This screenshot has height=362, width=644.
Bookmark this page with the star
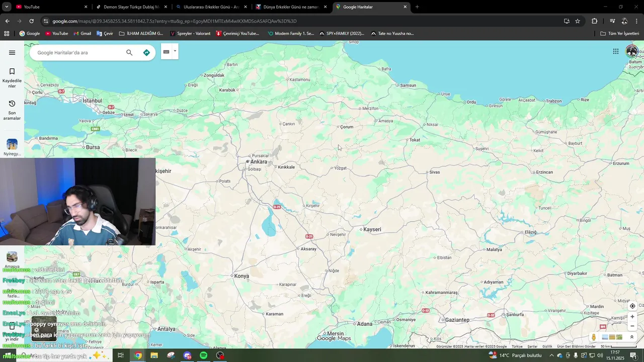click(x=578, y=21)
